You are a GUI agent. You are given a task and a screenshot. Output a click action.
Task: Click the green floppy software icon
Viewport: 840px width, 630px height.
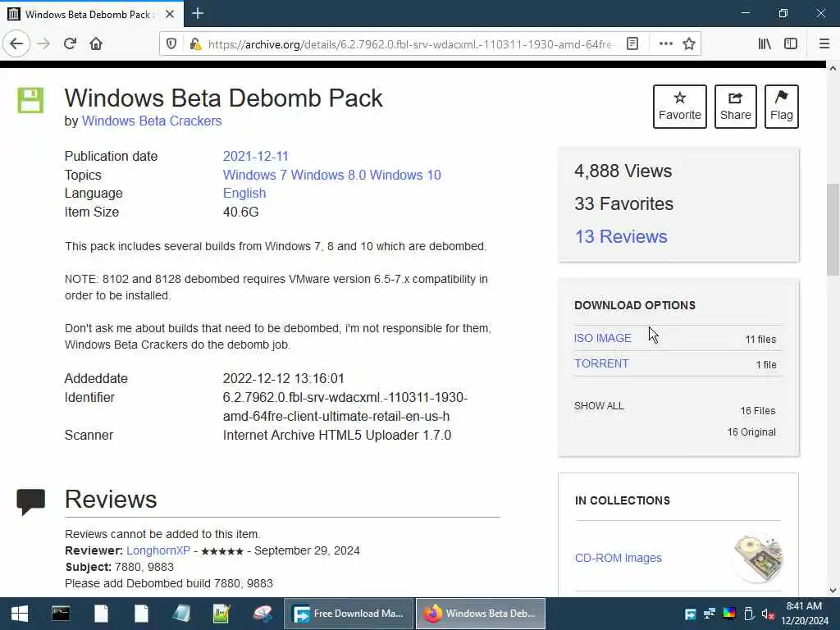[x=30, y=100]
